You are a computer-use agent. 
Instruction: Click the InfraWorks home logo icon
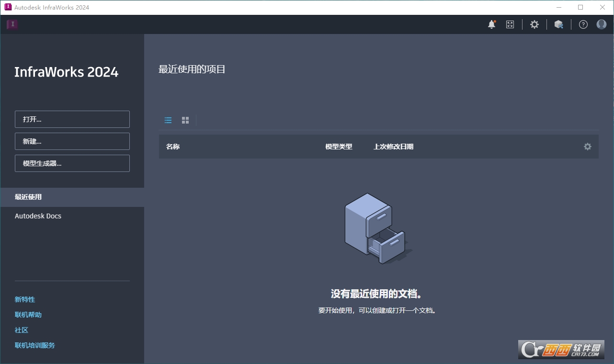pyautogui.click(x=12, y=24)
